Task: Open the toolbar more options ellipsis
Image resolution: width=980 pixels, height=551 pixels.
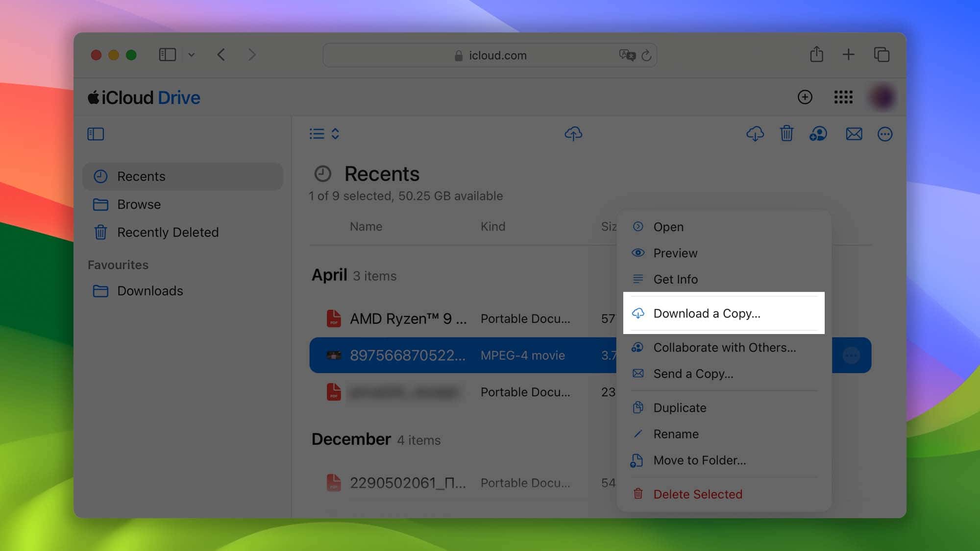Action: click(x=884, y=134)
